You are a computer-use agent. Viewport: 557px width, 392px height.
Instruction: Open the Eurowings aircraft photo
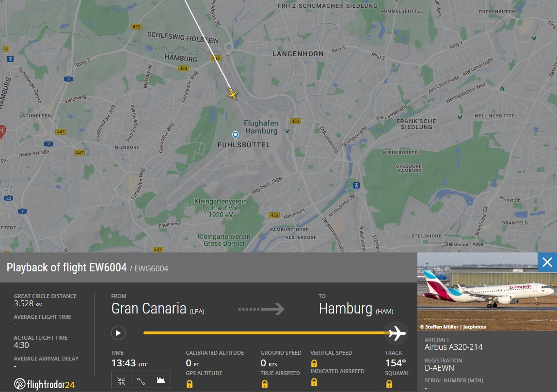[x=487, y=291]
